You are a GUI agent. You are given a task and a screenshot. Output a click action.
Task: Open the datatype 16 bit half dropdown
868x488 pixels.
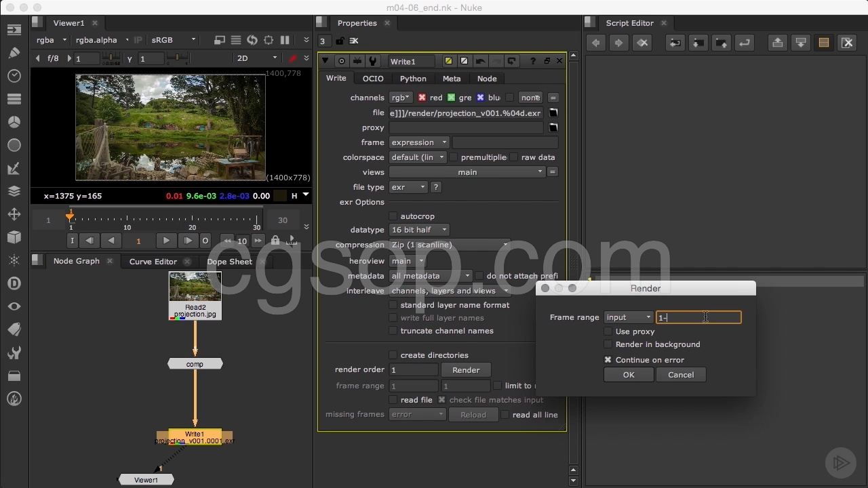pos(418,230)
